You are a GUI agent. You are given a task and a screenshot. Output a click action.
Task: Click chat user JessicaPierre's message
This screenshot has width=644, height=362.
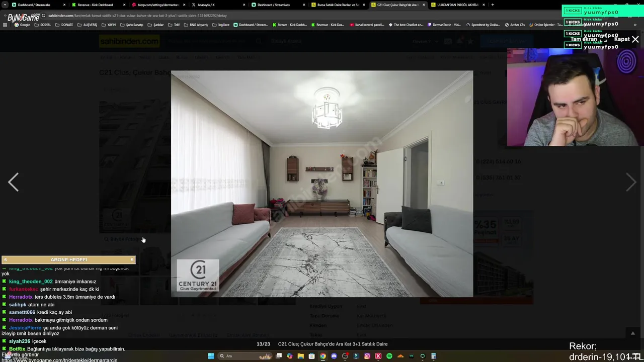59,330
